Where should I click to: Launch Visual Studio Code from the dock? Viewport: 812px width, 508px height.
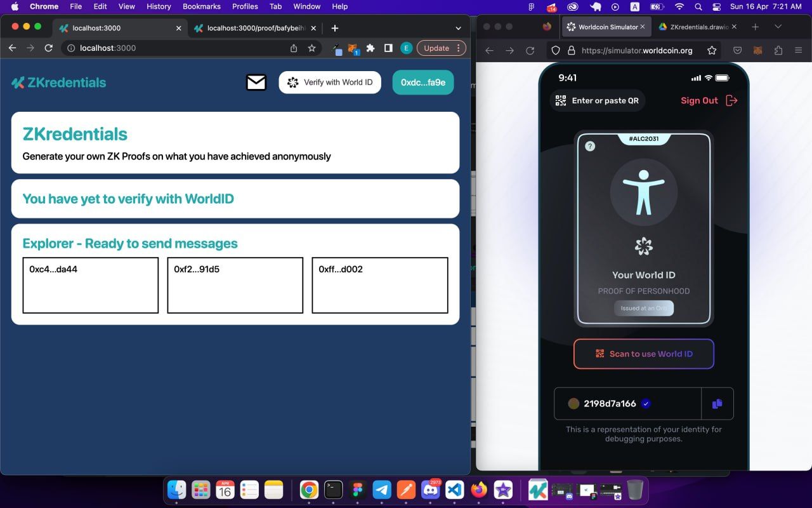click(x=455, y=490)
